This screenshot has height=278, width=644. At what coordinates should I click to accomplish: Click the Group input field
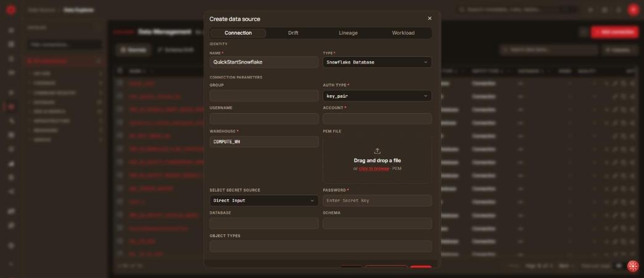pos(264,96)
